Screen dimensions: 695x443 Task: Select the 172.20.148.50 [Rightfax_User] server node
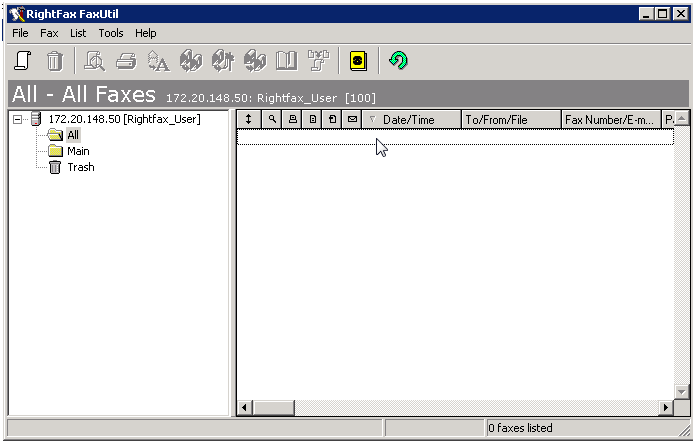(124, 119)
